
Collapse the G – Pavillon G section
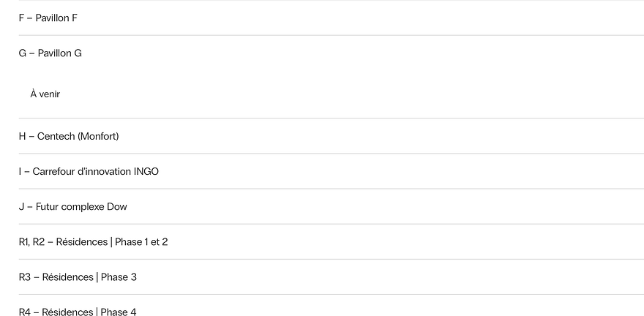coord(50,53)
